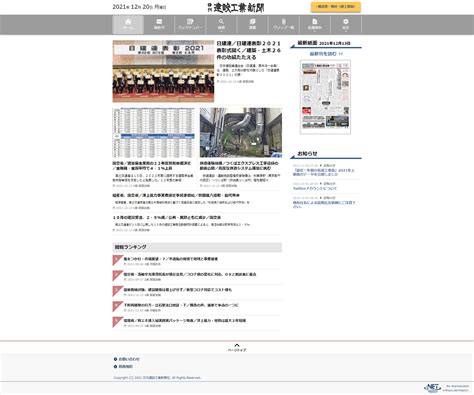The image size is (474, 395).
Task: Open ranking item number 1
Action: pos(171,259)
